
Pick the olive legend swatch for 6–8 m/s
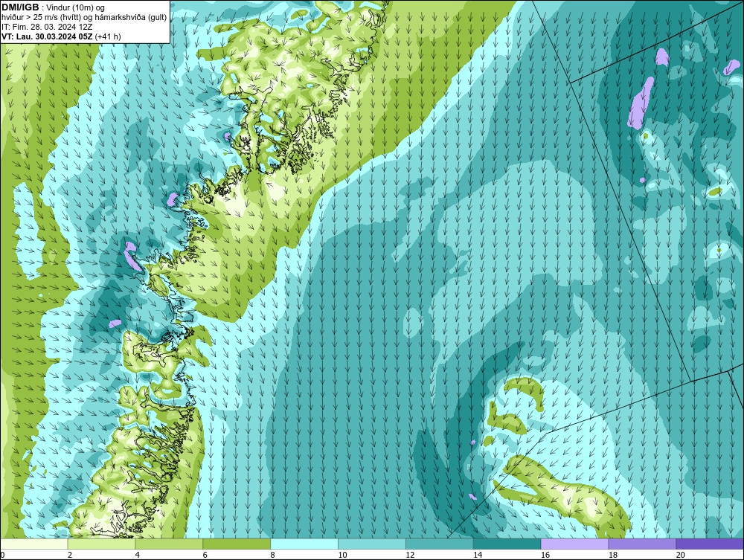[x=237, y=544]
